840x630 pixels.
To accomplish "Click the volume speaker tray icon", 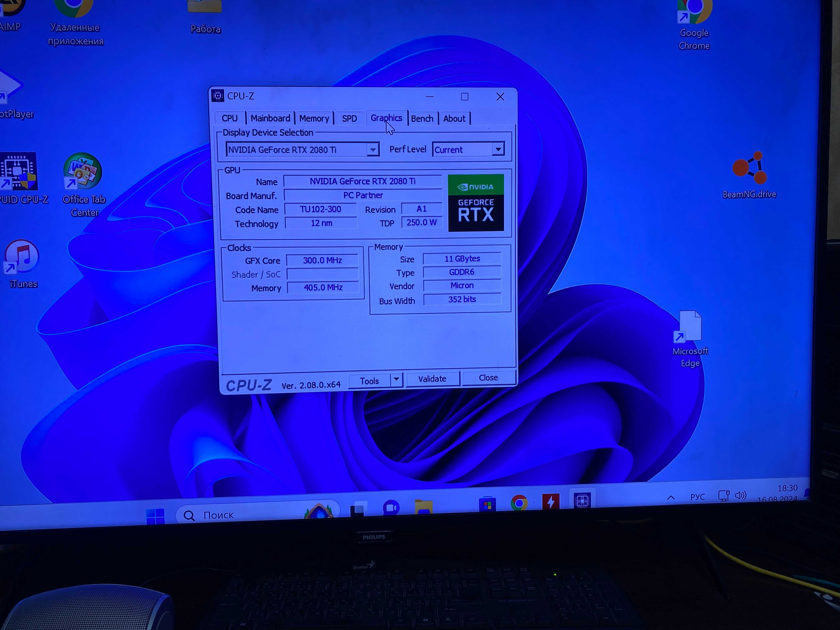I will coord(740,495).
